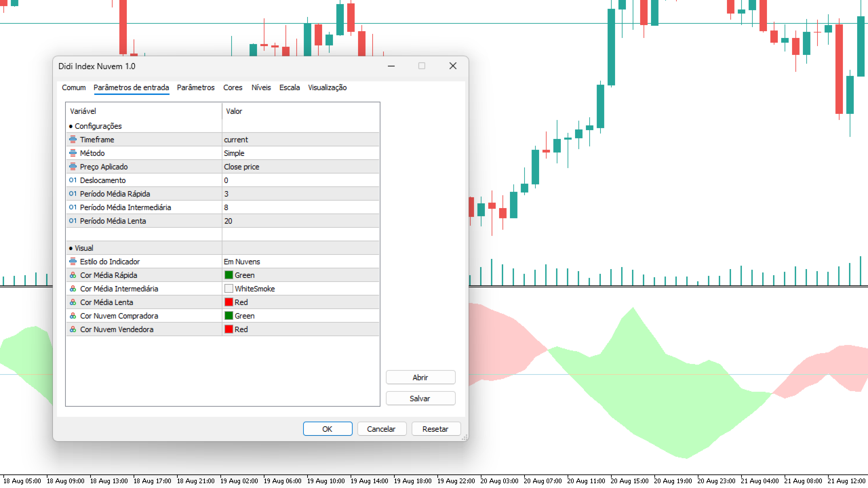Click the Cor Média Intermediária color icon
868x488 pixels.
[x=73, y=289]
